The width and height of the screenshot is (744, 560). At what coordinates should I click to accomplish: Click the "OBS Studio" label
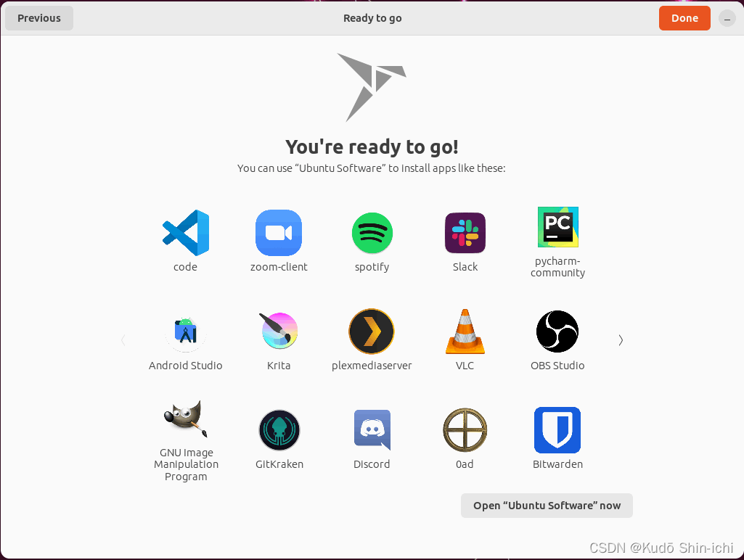pos(557,366)
